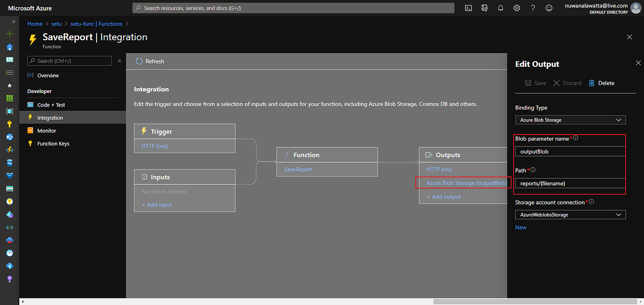
Task: Click the yellow key icon in left sidebar
Action: [10, 124]
